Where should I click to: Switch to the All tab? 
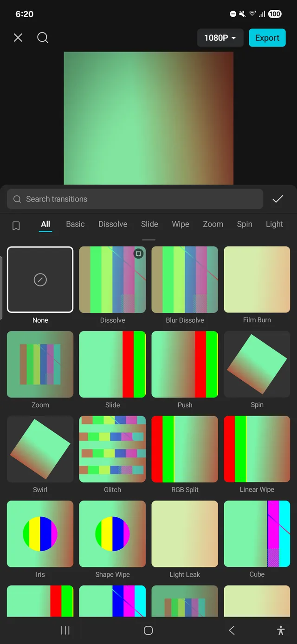tap(45, 224)
